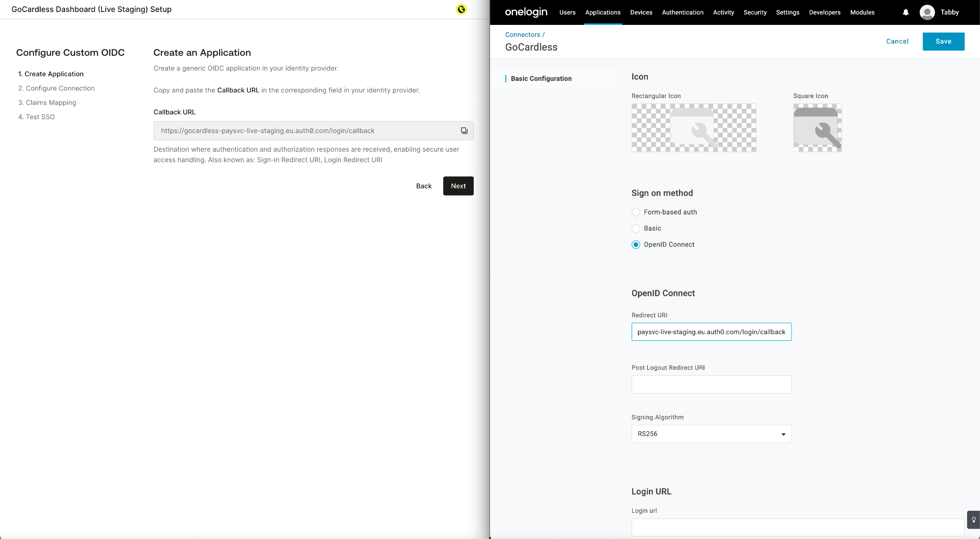Go to step 2 Configure Connection
This screenshot has height=539, width=980.
click(60, 88)
